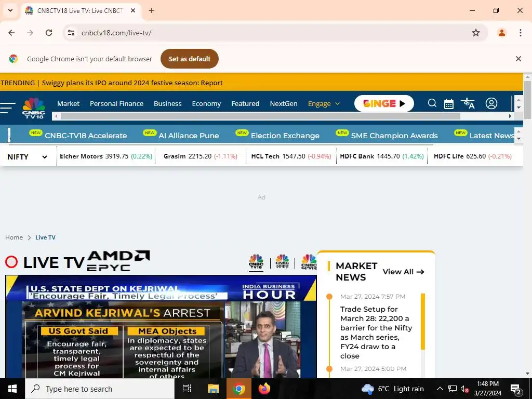Open tab search dropdown arrow

click(x=10, y=10)
